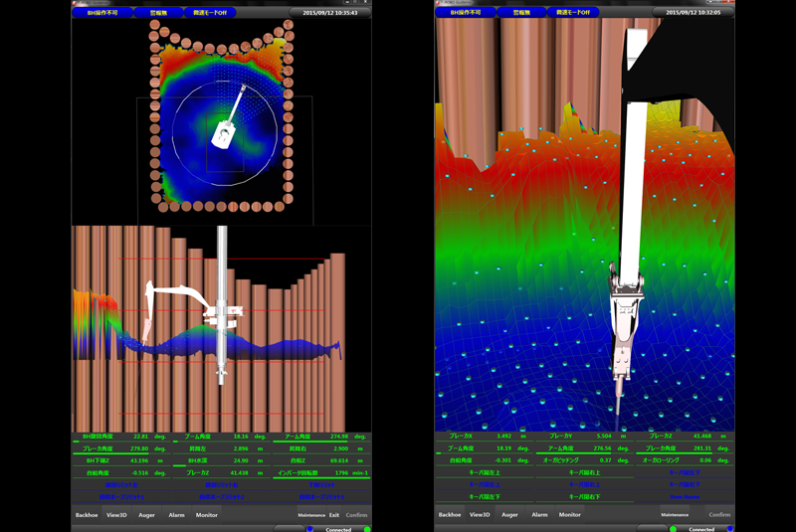Click BH操作不可 button in the left window

103,13
